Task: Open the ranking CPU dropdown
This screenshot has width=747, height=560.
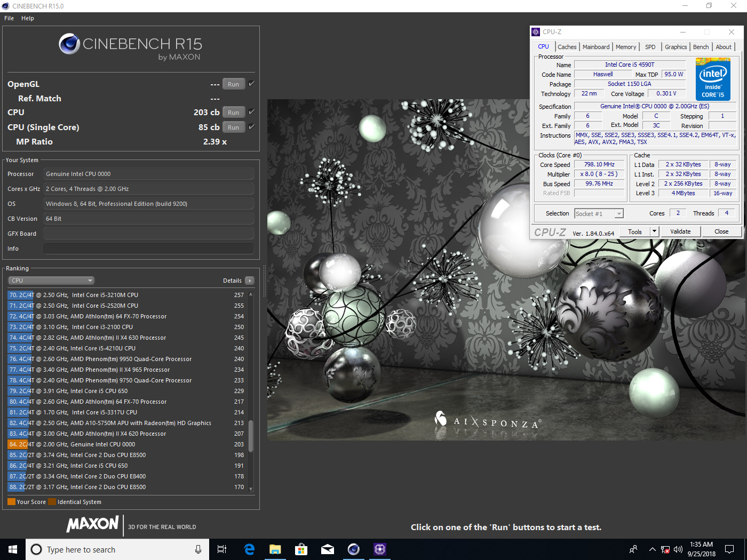Action: (51, 281)
